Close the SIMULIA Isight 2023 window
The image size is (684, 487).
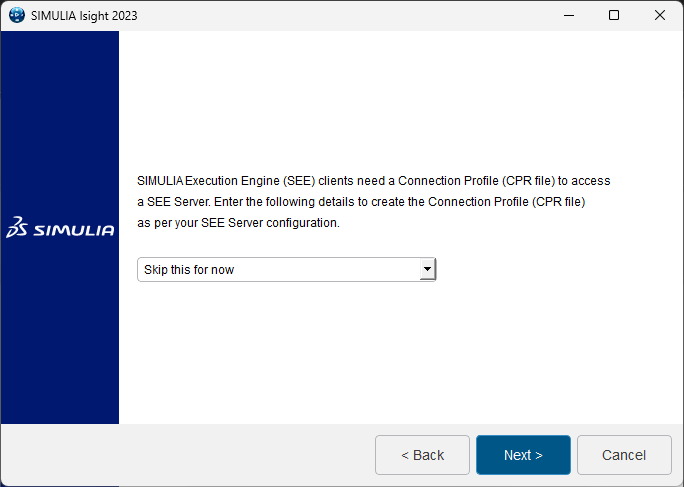point(660,15)
